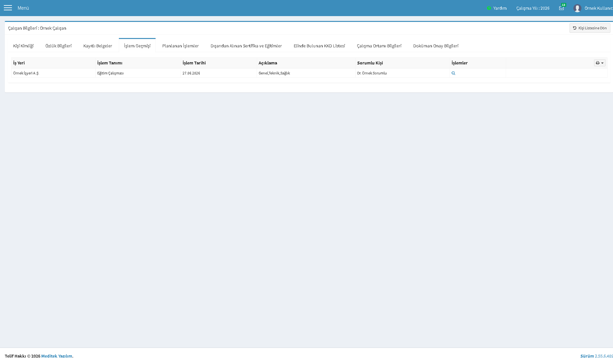Click the user avatar picture
The width and height of the screenshot is (613, 364).
pyautogui.click(x=577, y=8)
